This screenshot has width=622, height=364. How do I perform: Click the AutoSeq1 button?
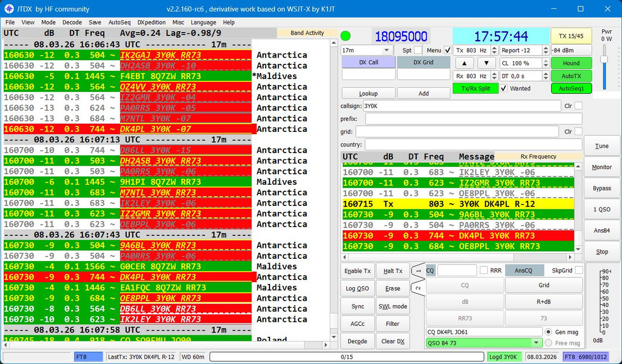(571, 89)
